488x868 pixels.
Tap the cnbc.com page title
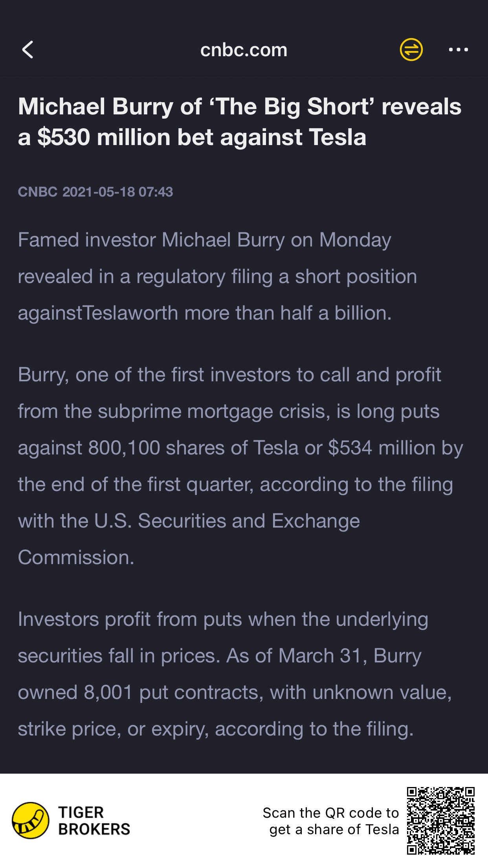point(244,50)
